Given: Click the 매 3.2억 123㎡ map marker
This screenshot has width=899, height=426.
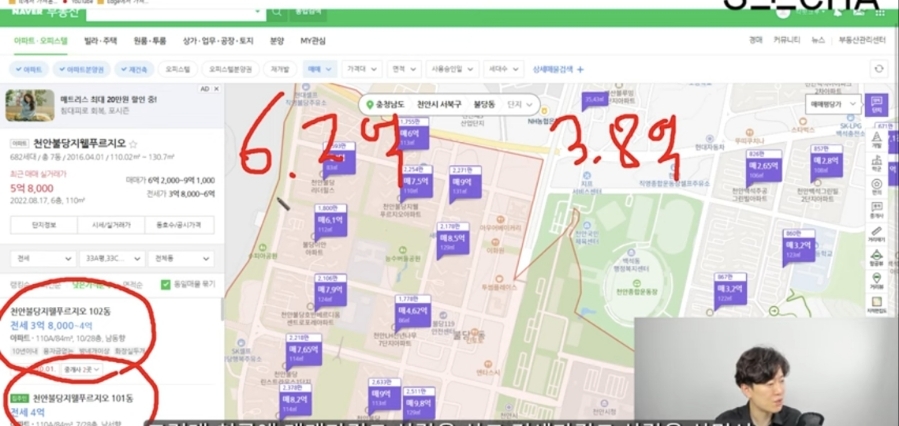Looking at the screenshot, I should pos(799,248).
